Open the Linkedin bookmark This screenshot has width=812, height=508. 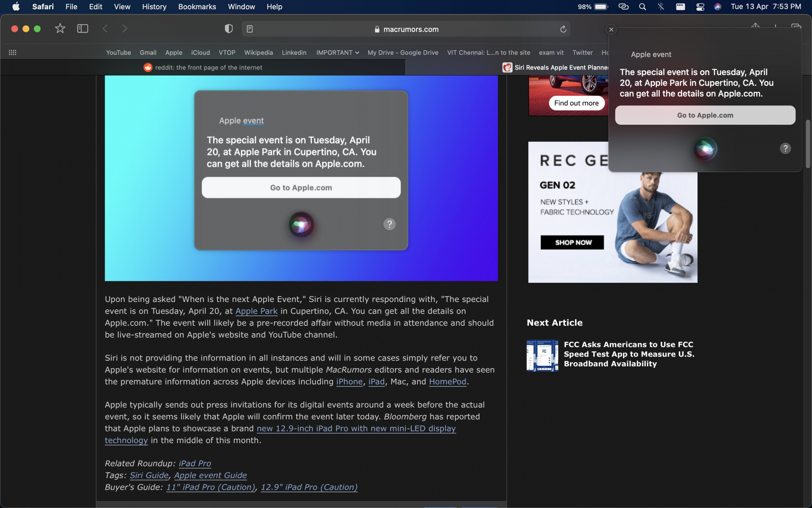[294, 52]
